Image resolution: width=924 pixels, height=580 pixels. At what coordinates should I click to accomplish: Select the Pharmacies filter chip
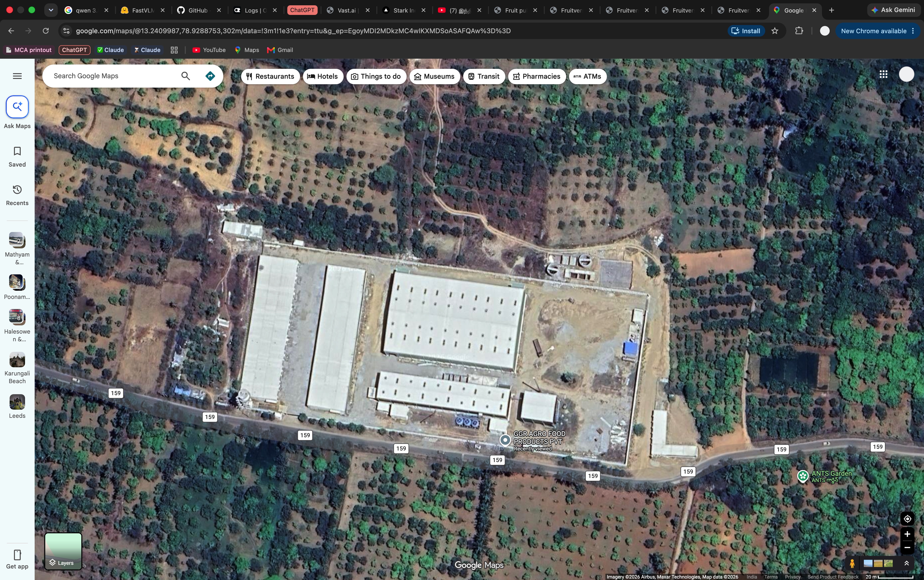point(537,76)
